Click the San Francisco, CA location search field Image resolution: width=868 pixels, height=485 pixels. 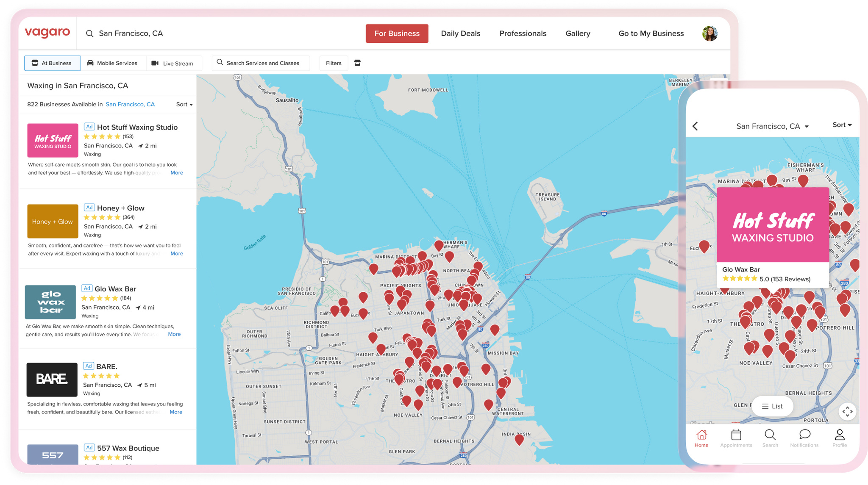coord(131,33)
